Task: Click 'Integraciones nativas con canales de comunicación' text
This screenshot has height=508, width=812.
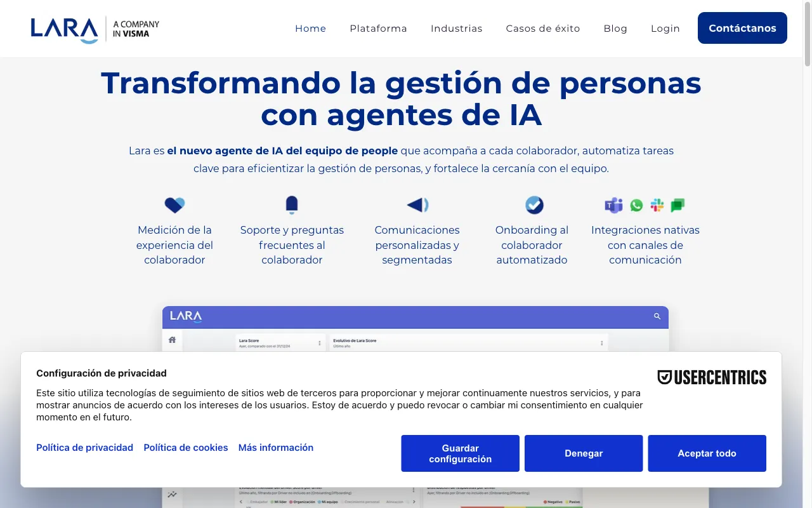Action: [x=645, y=245]
